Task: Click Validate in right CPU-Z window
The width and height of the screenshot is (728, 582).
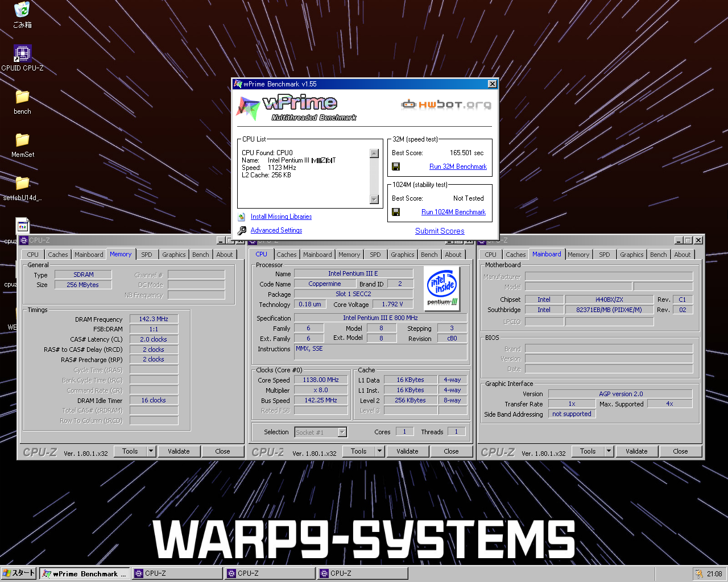Action: click(636, 451)
